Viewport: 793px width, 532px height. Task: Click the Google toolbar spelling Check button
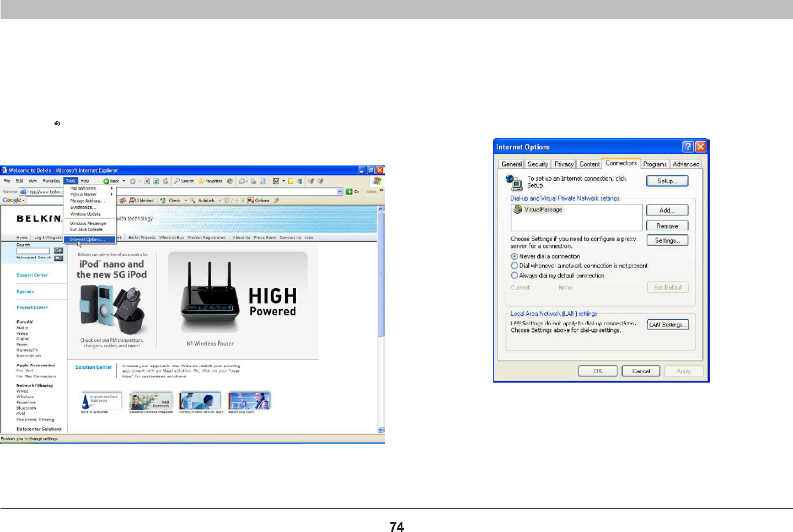click(170, 201)
